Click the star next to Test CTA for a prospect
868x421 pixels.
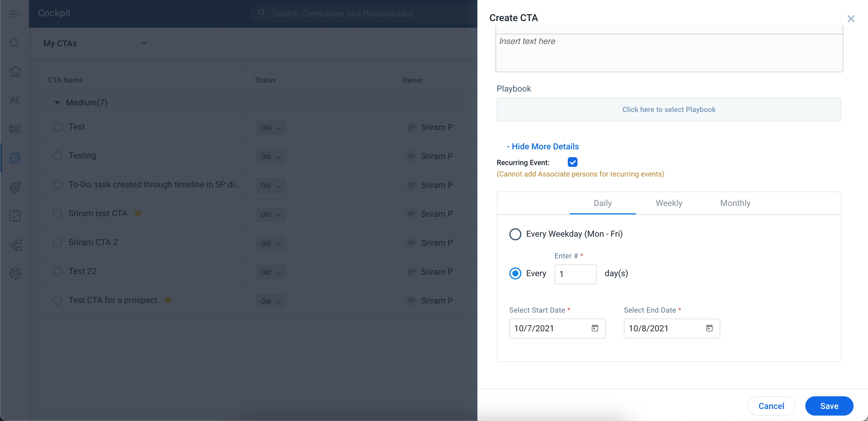click(x=168, y=300)
